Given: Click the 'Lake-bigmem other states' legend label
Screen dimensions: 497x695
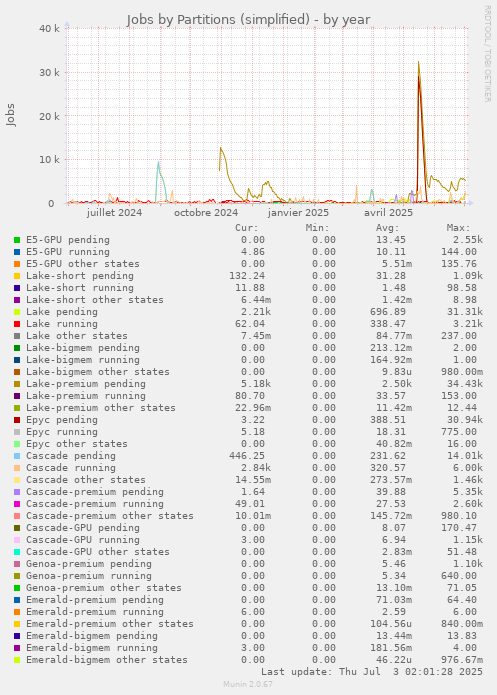Looking at the screenshot, I should (98, 371).
